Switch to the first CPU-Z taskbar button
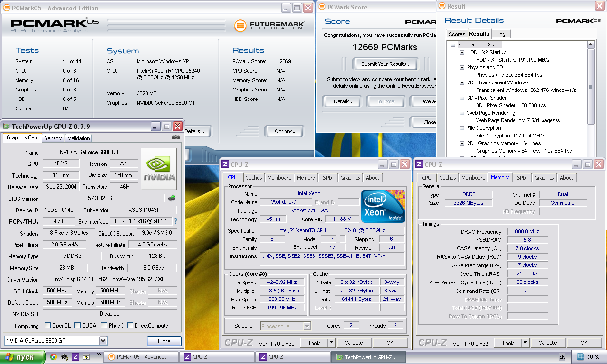 217,357
